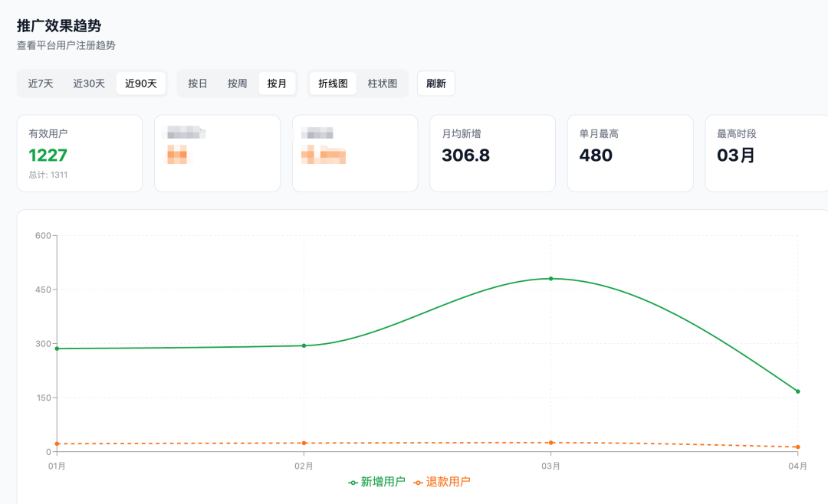Click the final 04月 point on green line
The height and width of the screenshot is (504, 828).
(x=797, y=391)
